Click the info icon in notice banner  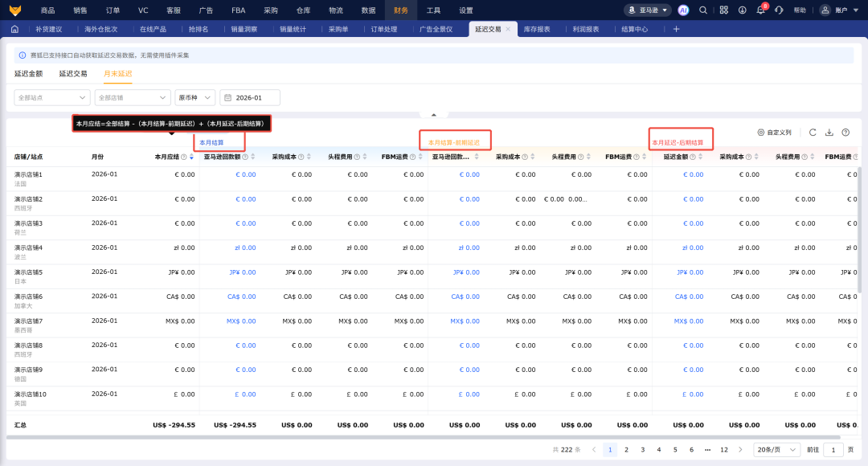pyautogui.click(x=23, y=55)
